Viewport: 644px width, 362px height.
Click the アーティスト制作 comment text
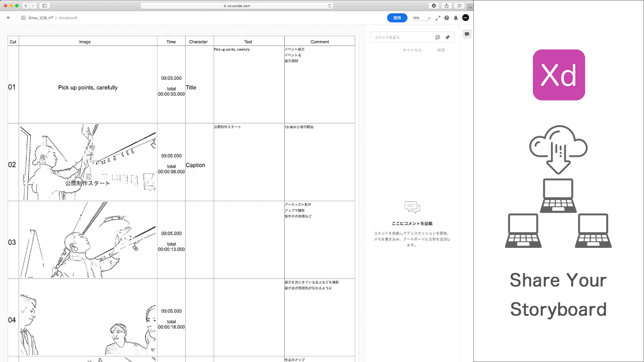pyautogui.click(x=298, y=205)
